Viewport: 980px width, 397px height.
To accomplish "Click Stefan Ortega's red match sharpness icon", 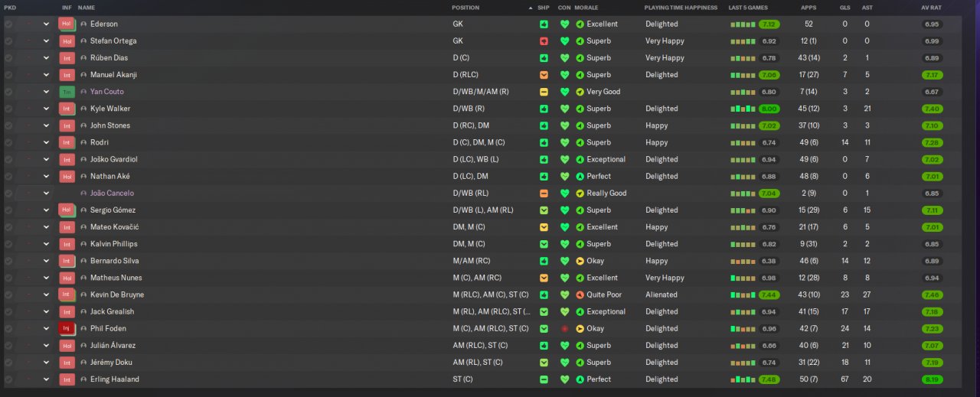I will (544, 41).
